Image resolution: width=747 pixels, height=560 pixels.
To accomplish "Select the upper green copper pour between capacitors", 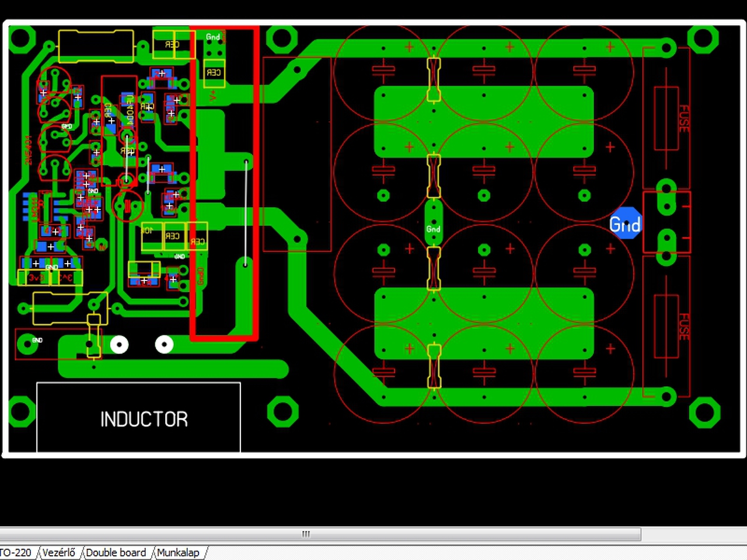I will click(x=484, y=121).
